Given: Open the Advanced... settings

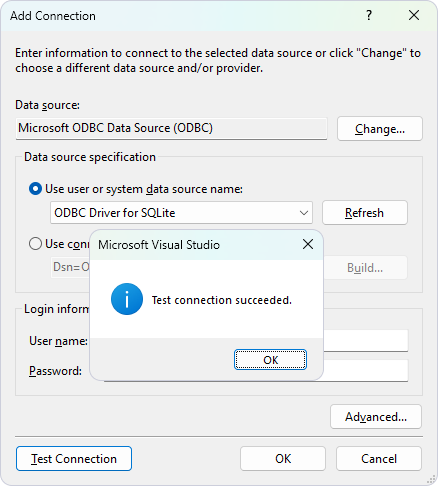Looking at the screenshot, I should click(x=376, y=417).
